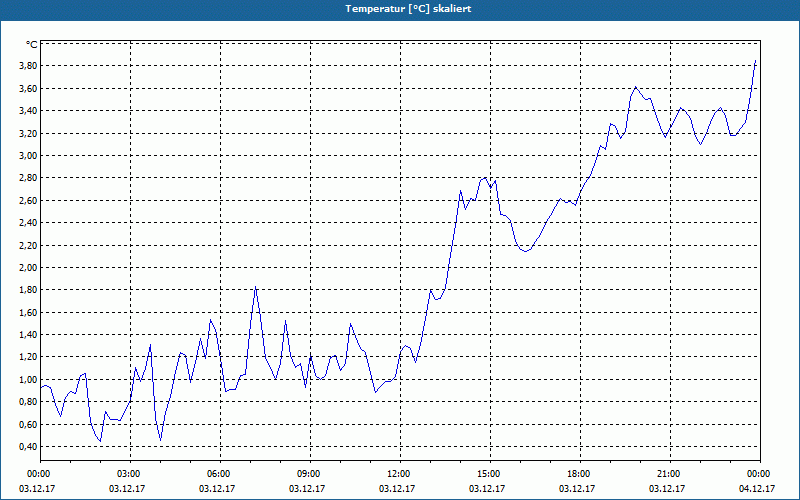Click the °C unit label on the y-axis
The image size is (800, 500).
[32, 45]
